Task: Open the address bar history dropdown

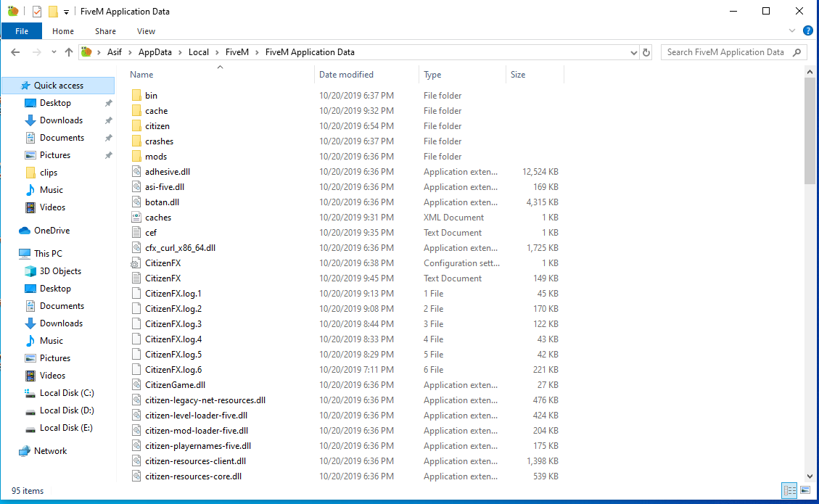Action: click(x=633, y=52)
